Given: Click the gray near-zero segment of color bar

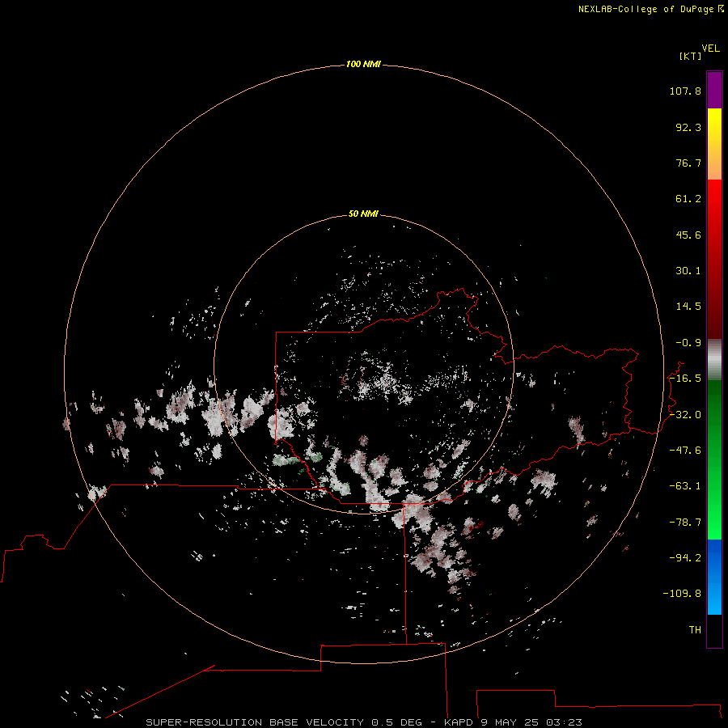Looking at the screenshot, I should 714,360.
